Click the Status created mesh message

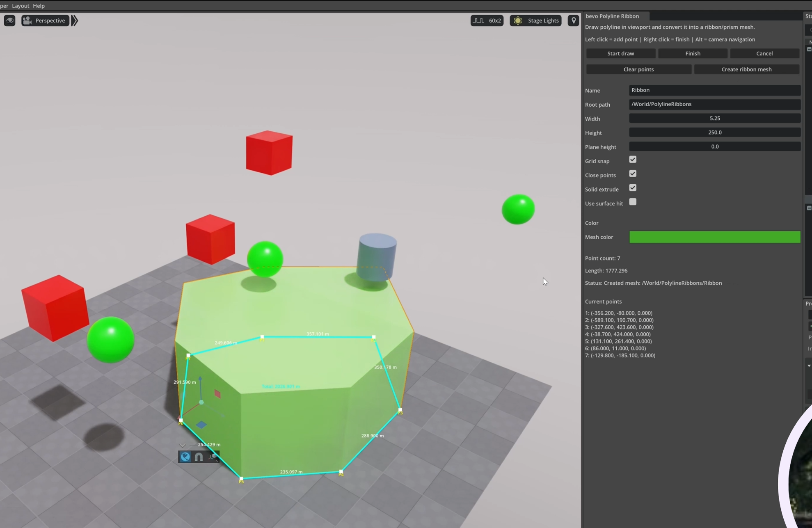coord(653,283)
